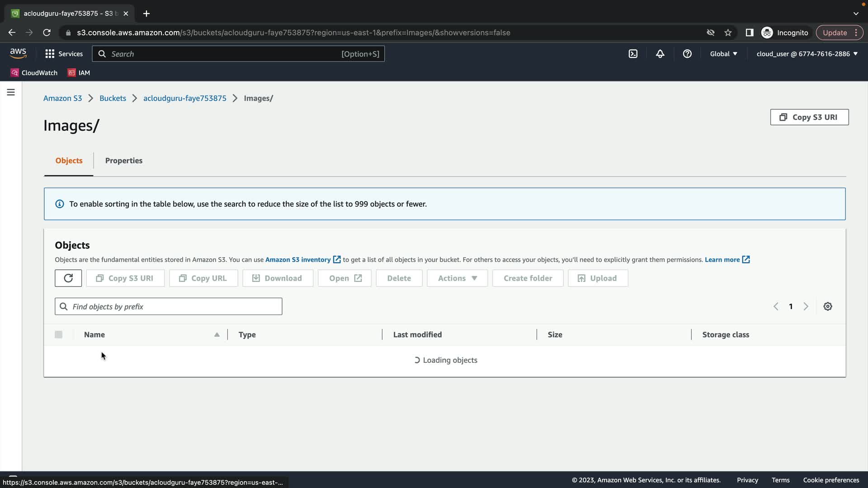Open the Amazon S3 inventory link
This screenshot has height=488, width=868.
pos(298,260)
